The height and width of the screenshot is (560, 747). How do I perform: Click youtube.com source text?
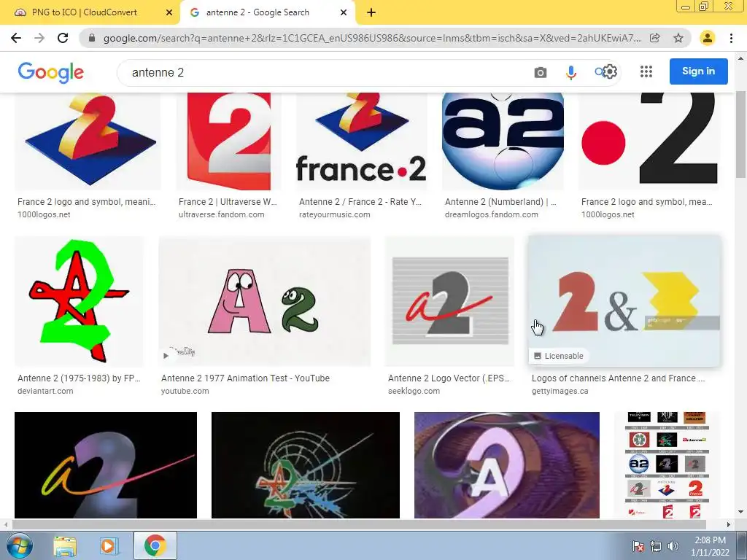point(185,391)
